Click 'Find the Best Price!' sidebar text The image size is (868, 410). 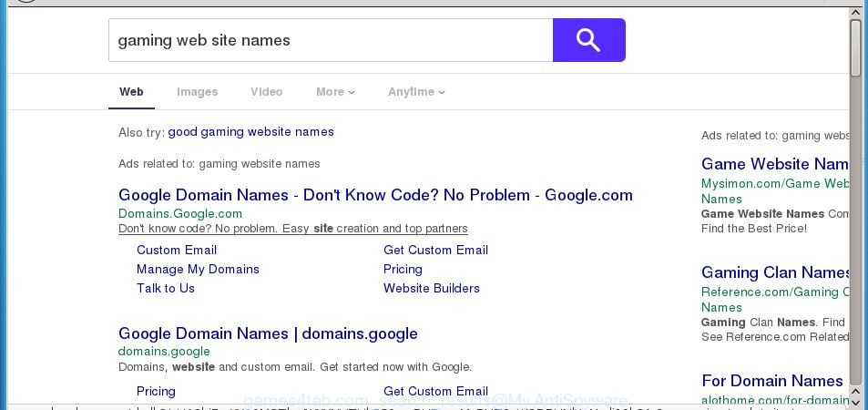pyautogui.click(x=754, y=229)
